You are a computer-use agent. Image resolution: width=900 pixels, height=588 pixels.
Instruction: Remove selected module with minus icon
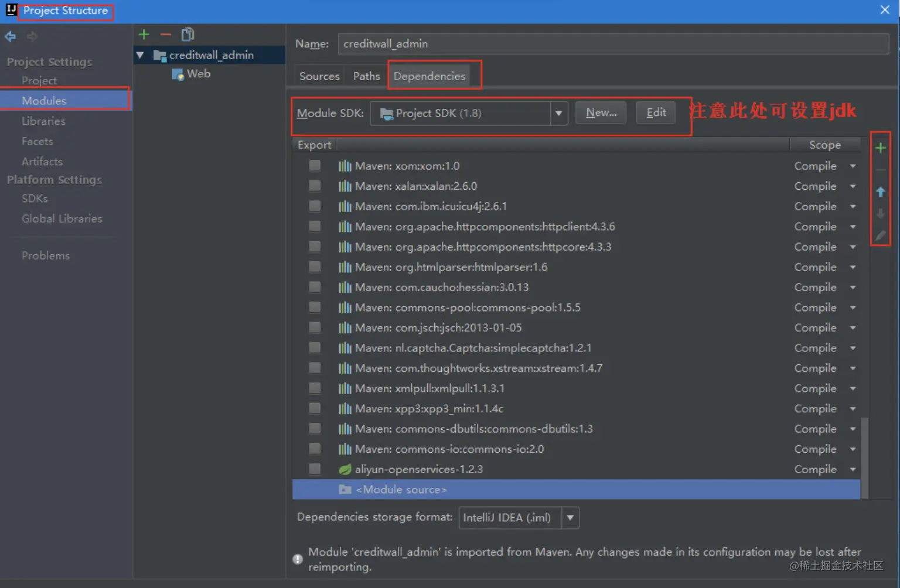pos(166,35)
